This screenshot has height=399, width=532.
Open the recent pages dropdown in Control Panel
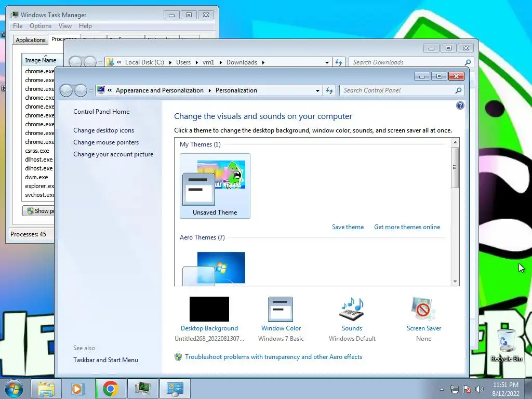coord(91,90)
